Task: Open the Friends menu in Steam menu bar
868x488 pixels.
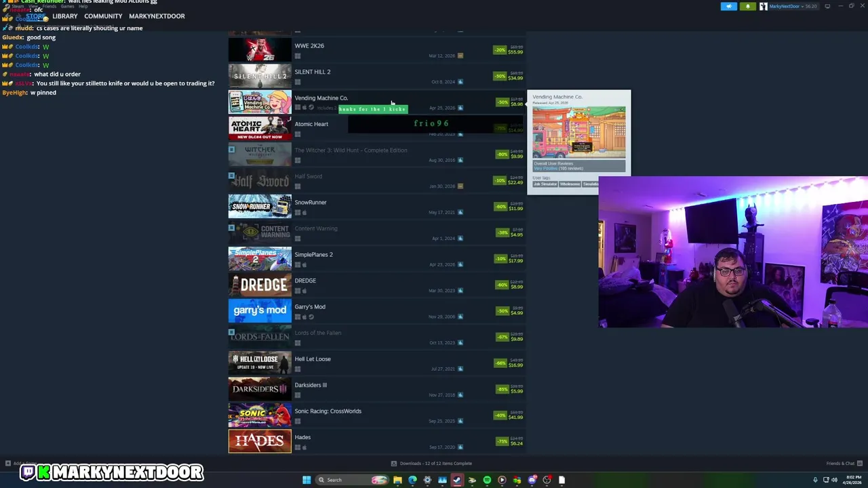Action: pyautogui.click(x=50, y=6)
